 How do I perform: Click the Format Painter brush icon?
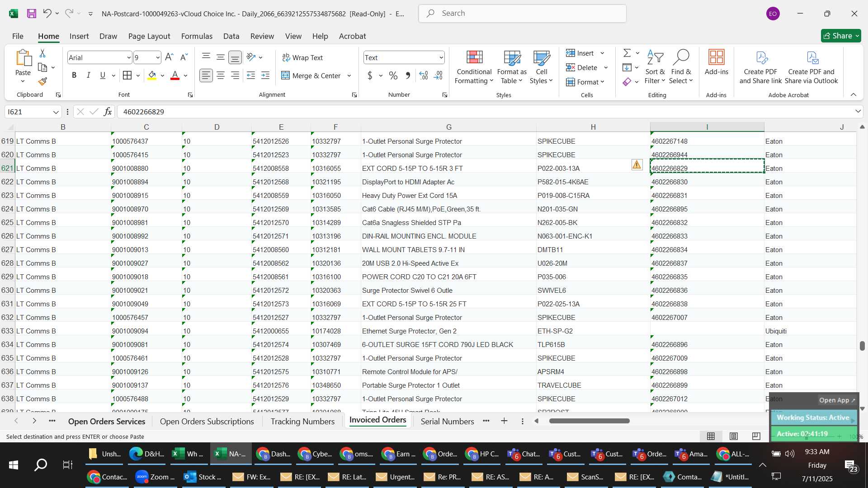point(42,82)
